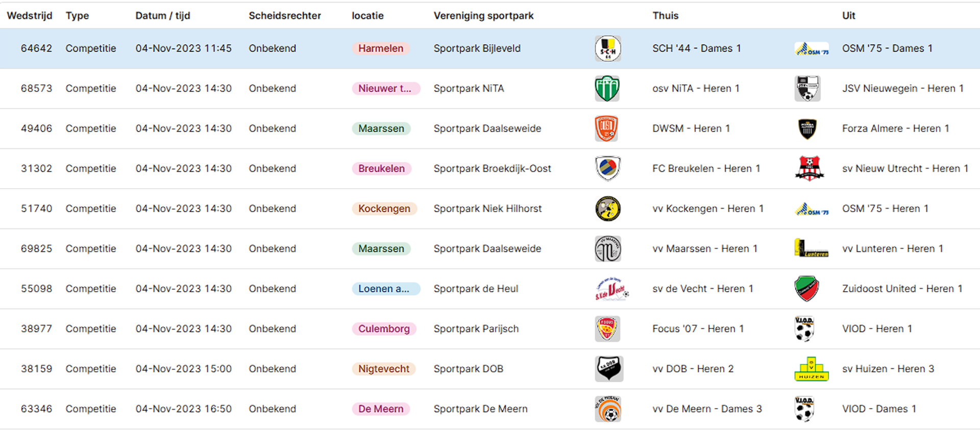
Task: Click the Culemborg location badge
Action: tap(384, 329)
